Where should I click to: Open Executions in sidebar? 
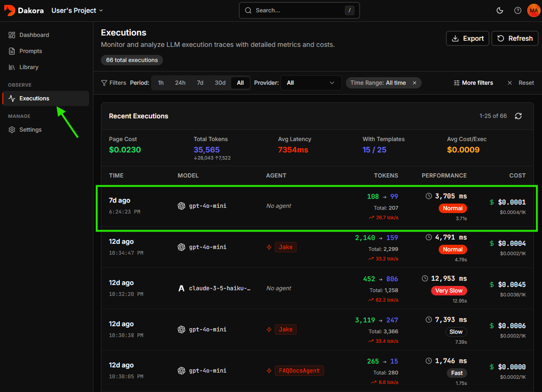[x=45, y=98]
